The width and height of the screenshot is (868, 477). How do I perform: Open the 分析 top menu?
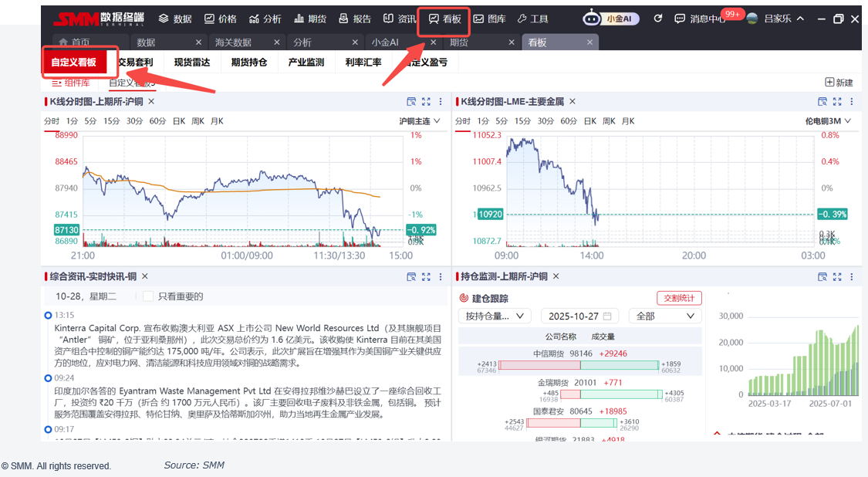click(265, 19)
